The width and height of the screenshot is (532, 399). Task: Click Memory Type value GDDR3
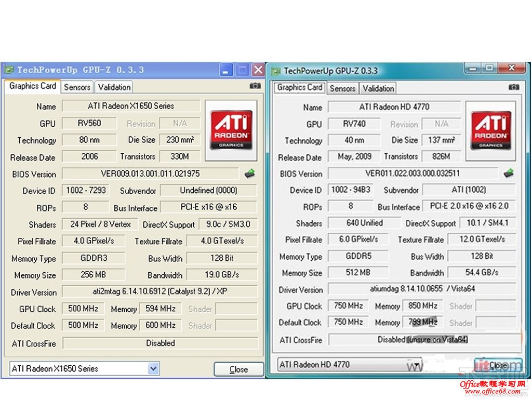[94, 258]
